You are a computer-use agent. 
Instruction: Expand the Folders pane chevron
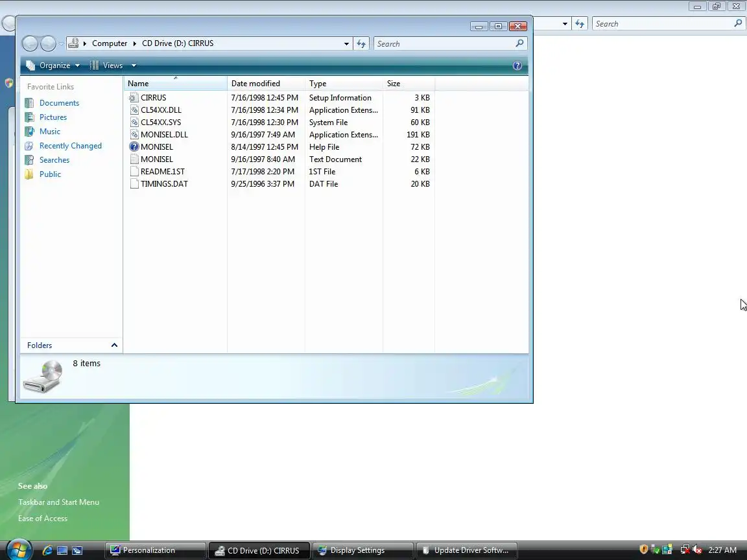[x=114, y=345]
